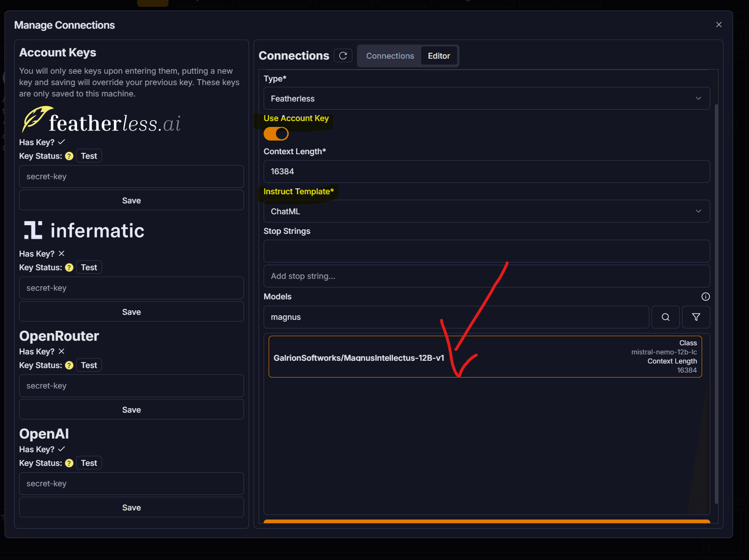This screenshot has width=749, height=560.
Task: Switch to the Editor tab
Action: (x=439, y=56)
